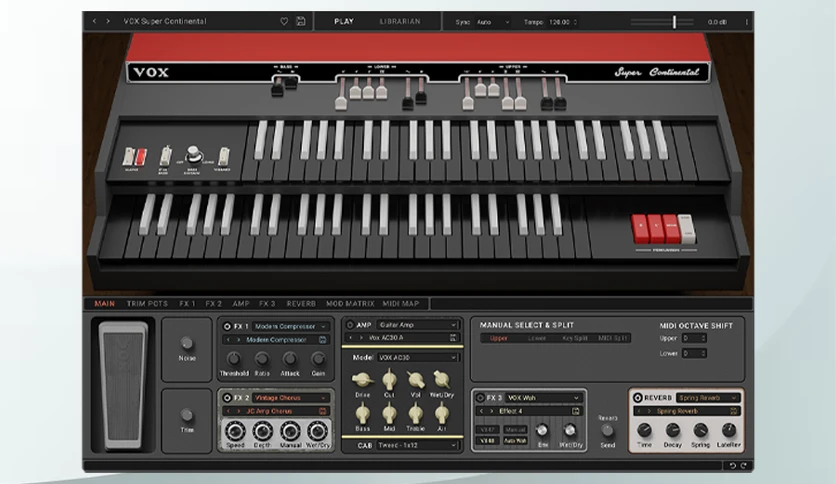Select previous Reverb preset arrow
The width and height of the screenshot is (836, 484).
pos(639,411)
